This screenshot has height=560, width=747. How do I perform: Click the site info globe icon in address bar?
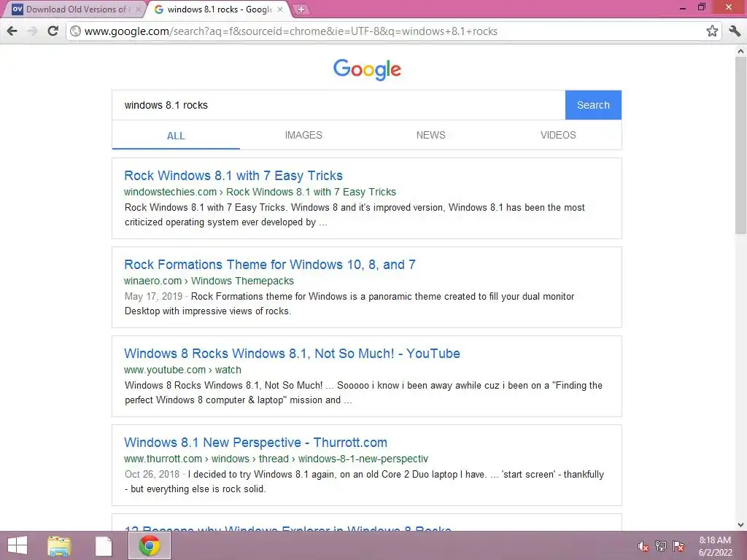pyautogui.click(x=75, y=31)
